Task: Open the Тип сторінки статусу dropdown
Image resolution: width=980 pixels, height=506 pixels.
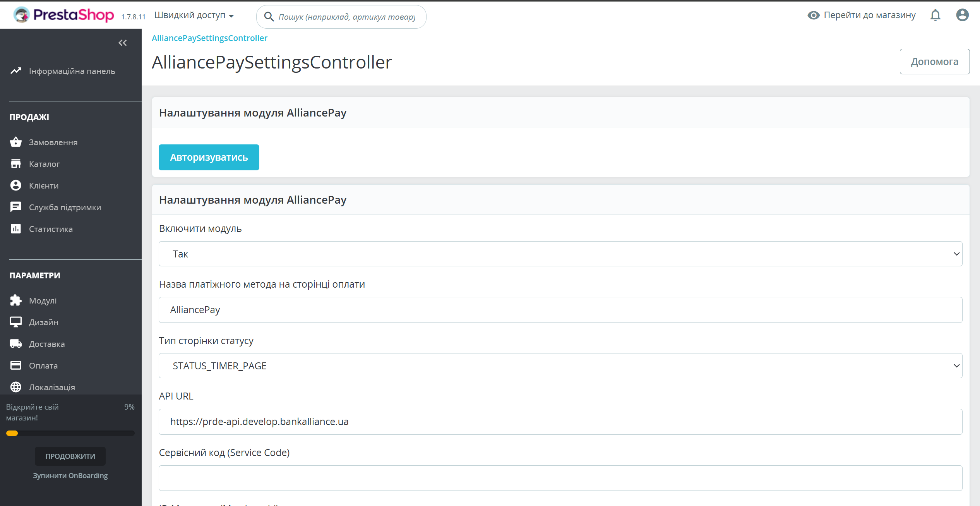Action: coord(560,366)
